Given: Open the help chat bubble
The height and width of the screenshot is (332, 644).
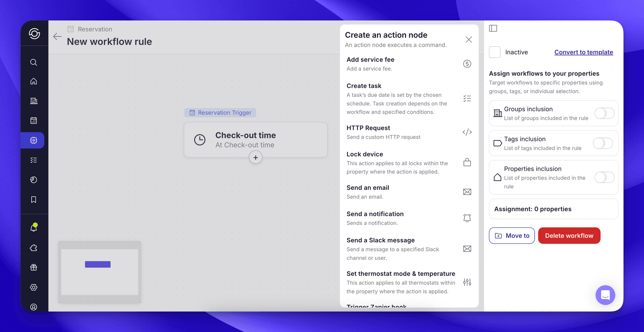Looking at the screenshot, I should [x=605, y=295].
